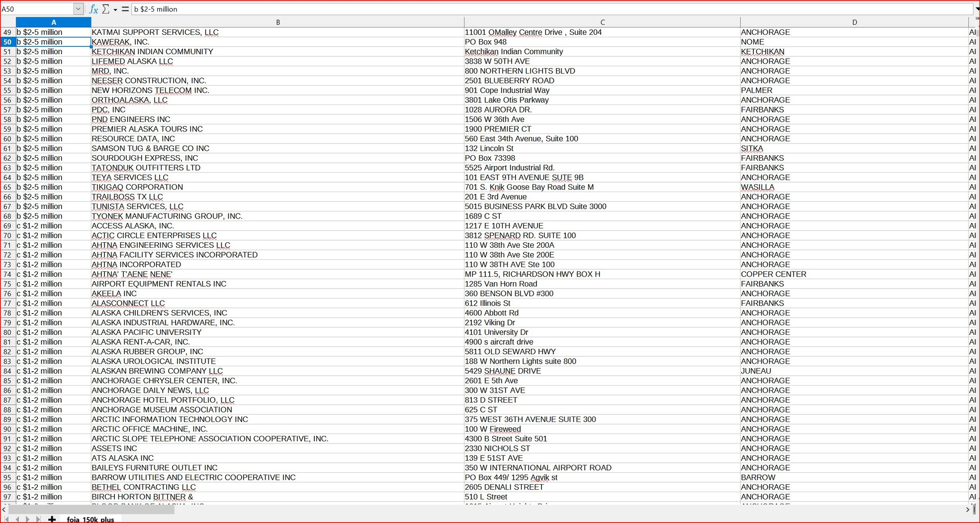This screenshot has width=980, height=523.
Task: Click the Name Box showing A50
Action: click(x=37, y=9)
